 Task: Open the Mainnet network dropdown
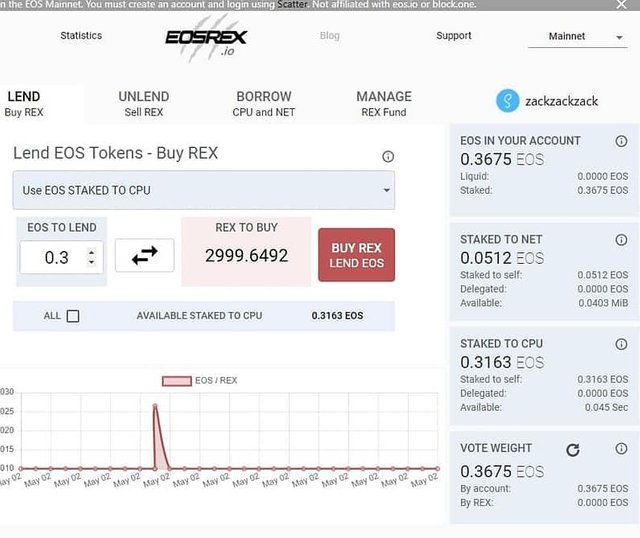578,37
